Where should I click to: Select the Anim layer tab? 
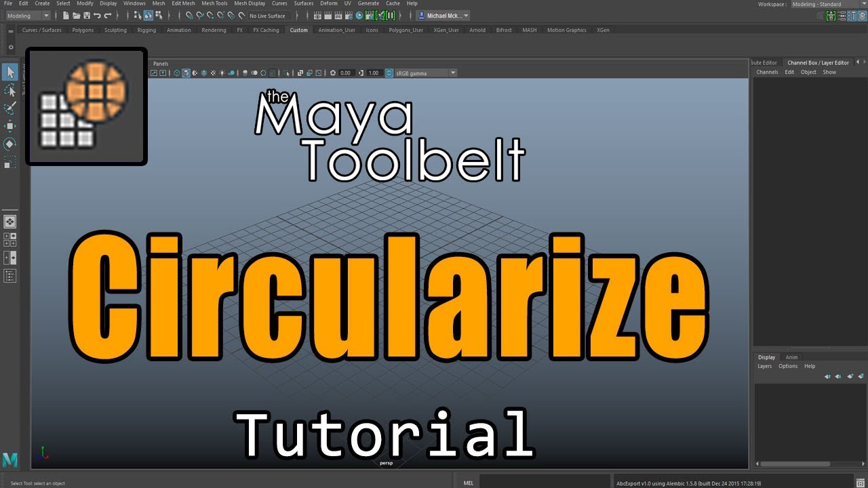click(791, 357)
